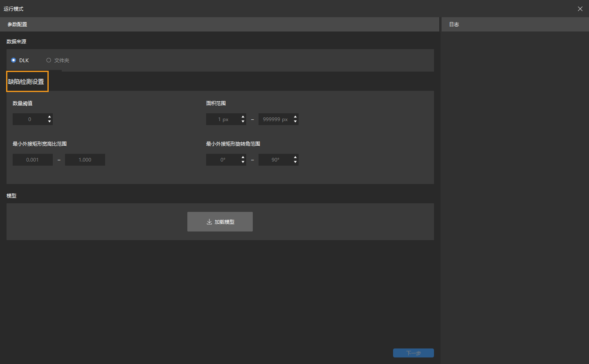Decrease the 0° rotation angle minimum
Viewport: 589px width, 364px height.
(243, 162)
